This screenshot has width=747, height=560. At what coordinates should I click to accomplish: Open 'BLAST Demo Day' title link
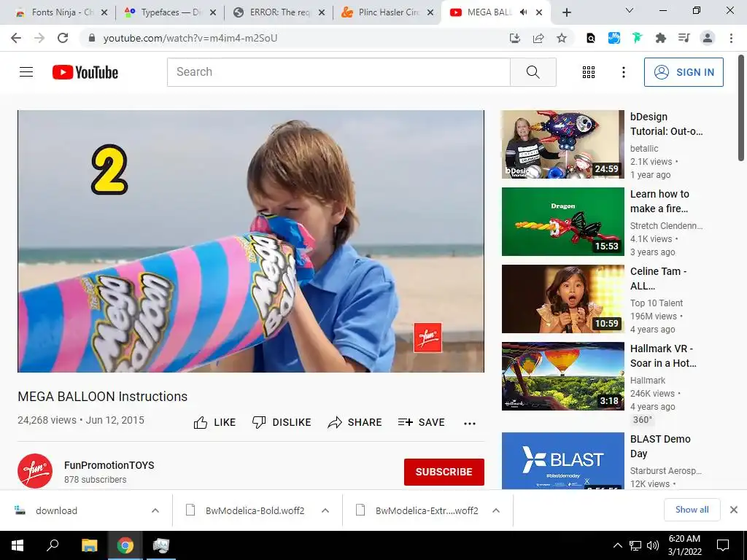pos(659,446)
